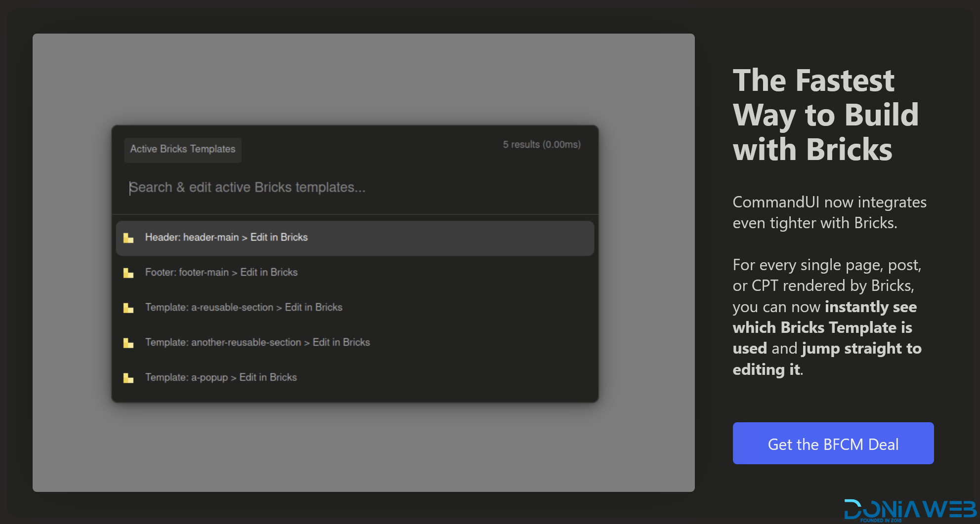The width and height of the screenshot is (980, 524).
Task: Click the Get the BFCM Deal button
Action: pyautogui.click(x=833, y=443)
